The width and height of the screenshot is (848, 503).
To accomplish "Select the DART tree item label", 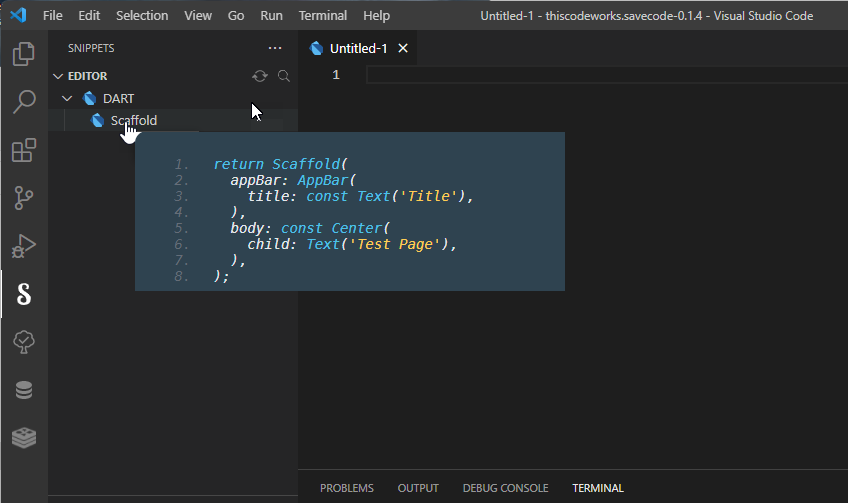I will (x=118, y=98).
